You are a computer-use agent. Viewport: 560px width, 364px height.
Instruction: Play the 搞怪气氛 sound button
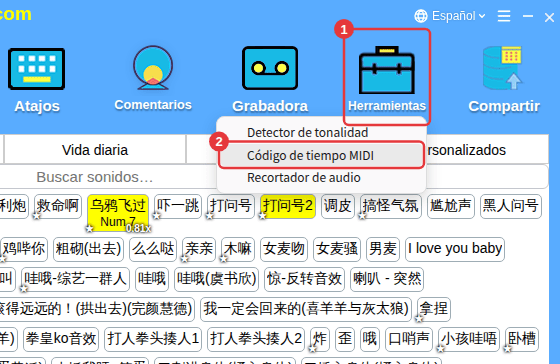click(x=391, y=206)
